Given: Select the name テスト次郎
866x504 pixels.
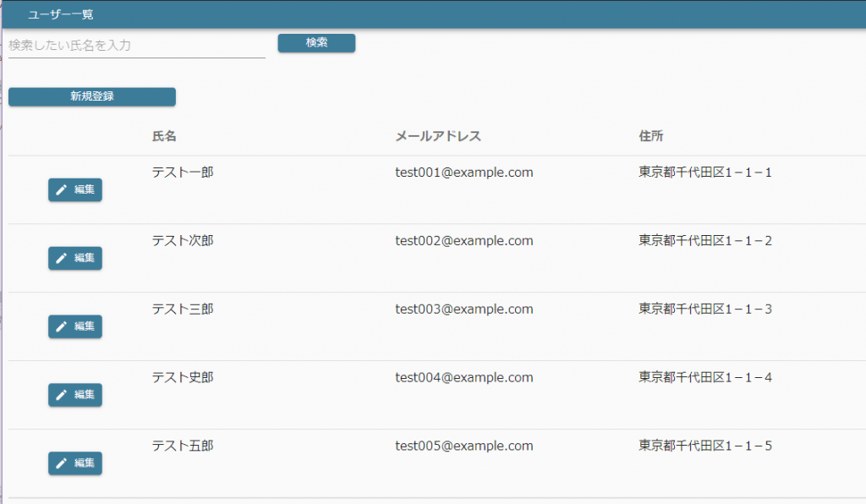Looking at the screenshot, I should point(183,241).
